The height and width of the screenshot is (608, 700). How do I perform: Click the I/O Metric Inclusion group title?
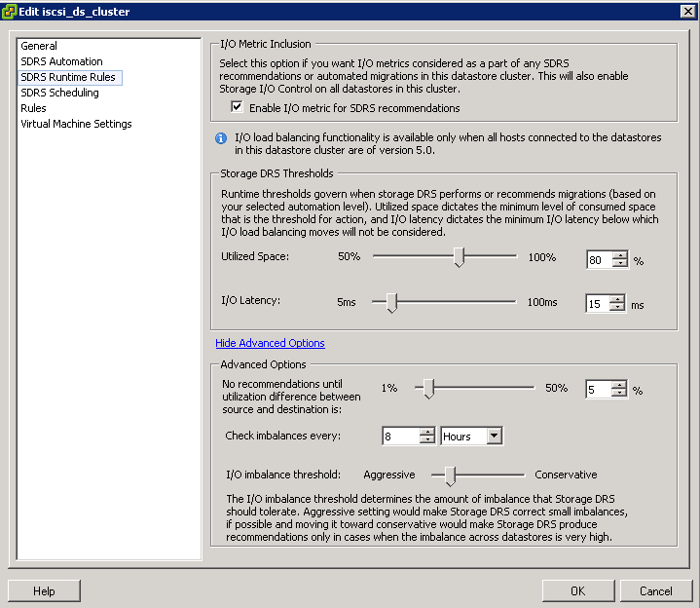click(266, 44)
